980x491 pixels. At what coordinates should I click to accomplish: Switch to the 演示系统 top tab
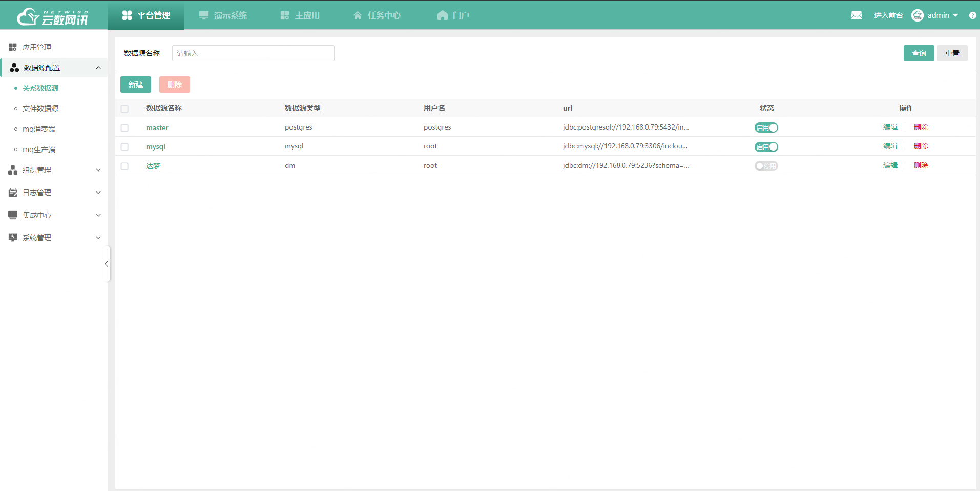click(x=223, y=15)
